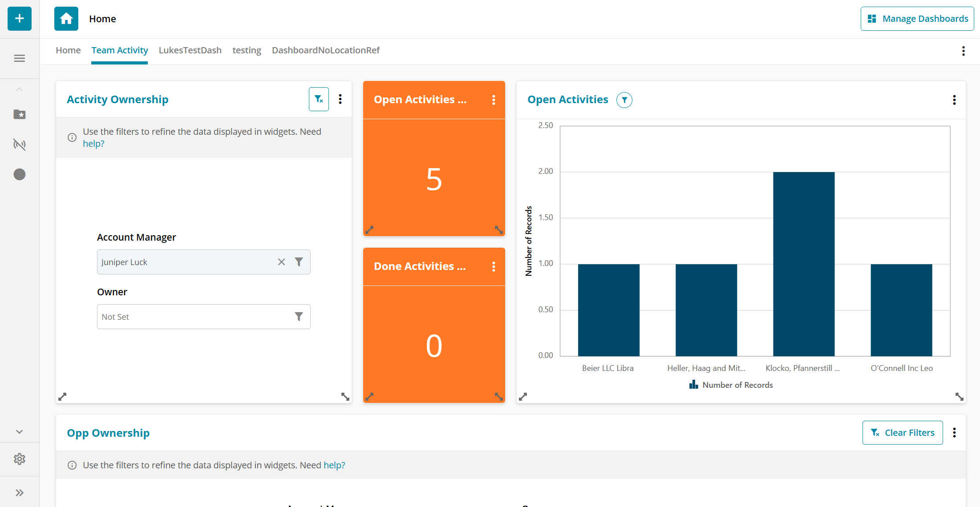Open the starred folder in sidebar

coord(20,114)
